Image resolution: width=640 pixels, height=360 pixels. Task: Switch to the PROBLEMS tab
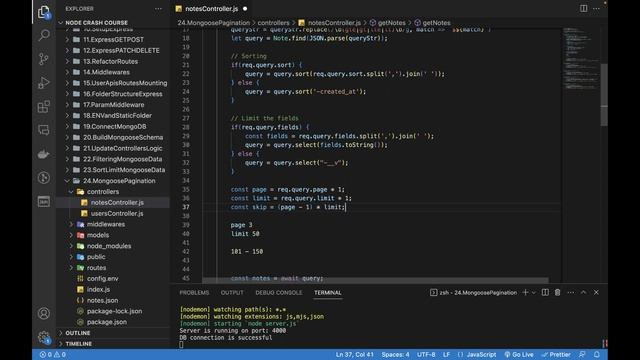(194, 293)
